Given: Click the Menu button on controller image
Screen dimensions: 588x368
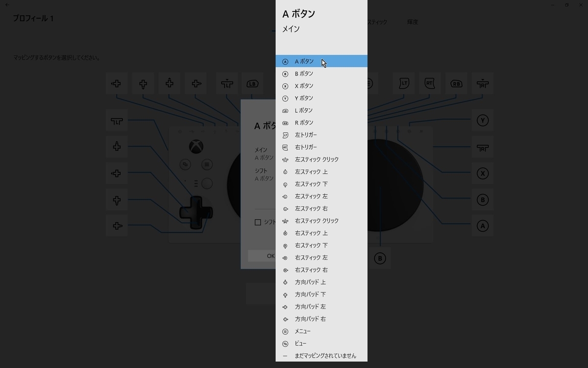Looking at the screenshot, I should (207, 164).
